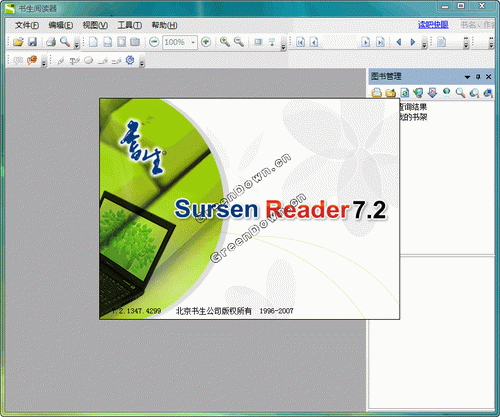Select the zoom-in magnifier tool
Viewport: 500px width, 417px height.
tap(225, 42)
